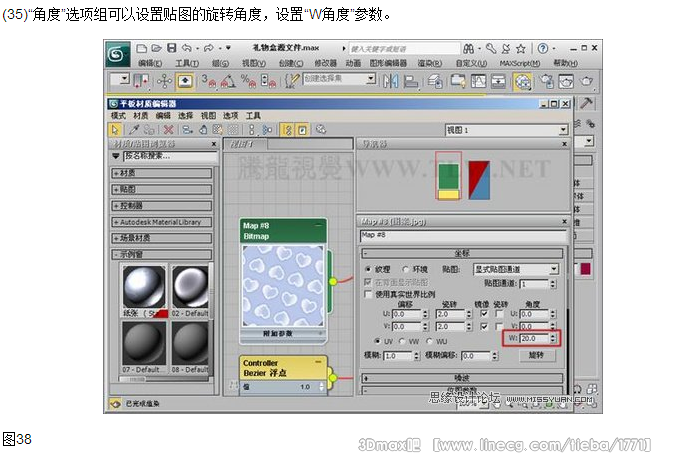
Task: Toggle the U tile checkbox
Action: coord(500,313)
